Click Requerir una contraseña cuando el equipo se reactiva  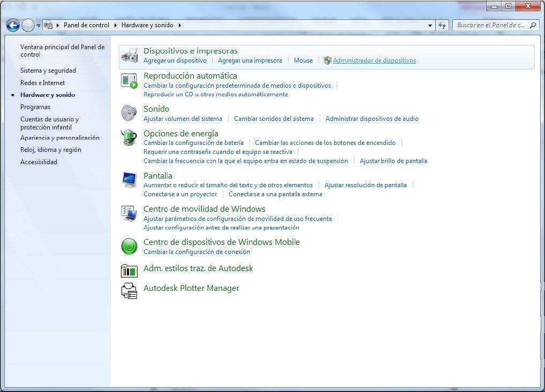click(x=217, y=152)
